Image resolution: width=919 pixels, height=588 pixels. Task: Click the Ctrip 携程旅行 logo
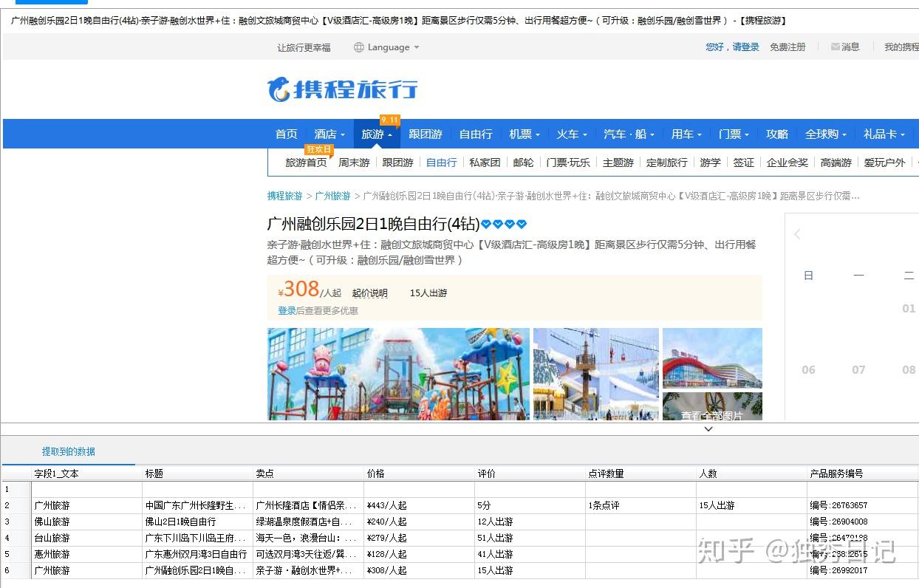342,89
